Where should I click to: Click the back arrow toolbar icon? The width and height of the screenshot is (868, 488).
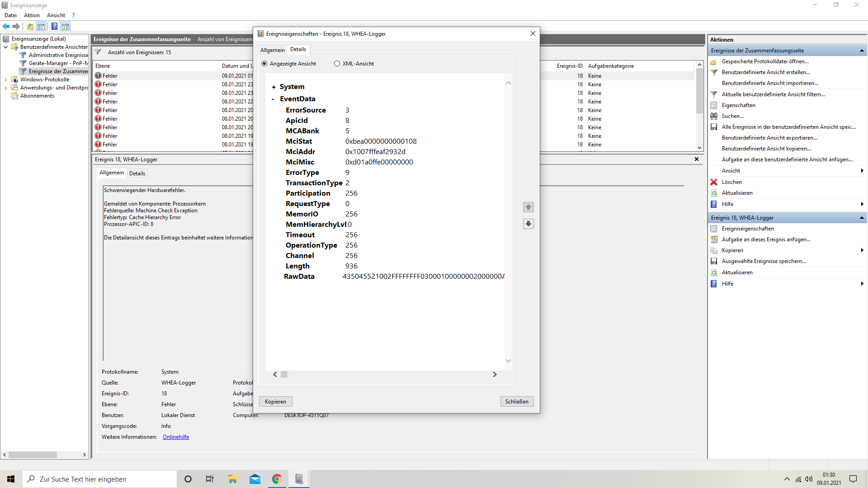coord(6,26)
